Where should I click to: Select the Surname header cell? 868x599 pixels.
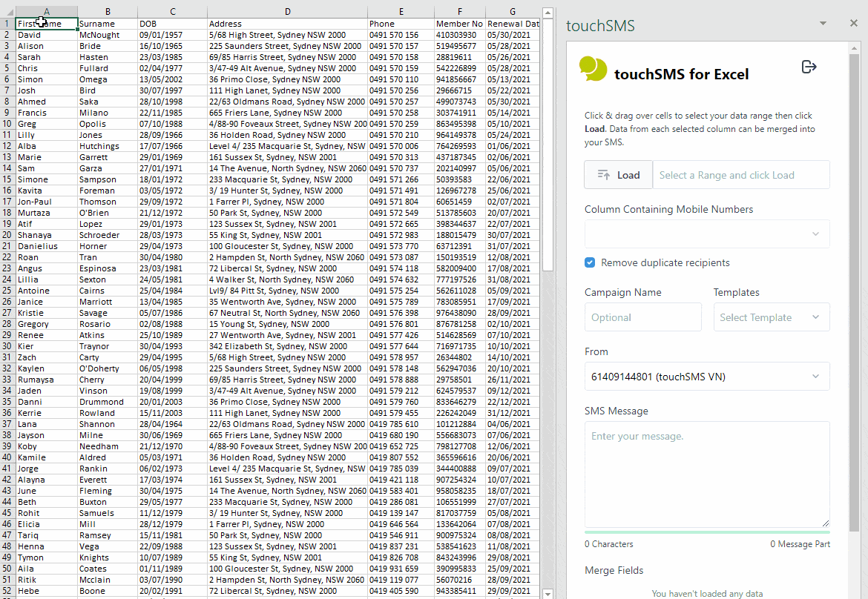(107, 24)
